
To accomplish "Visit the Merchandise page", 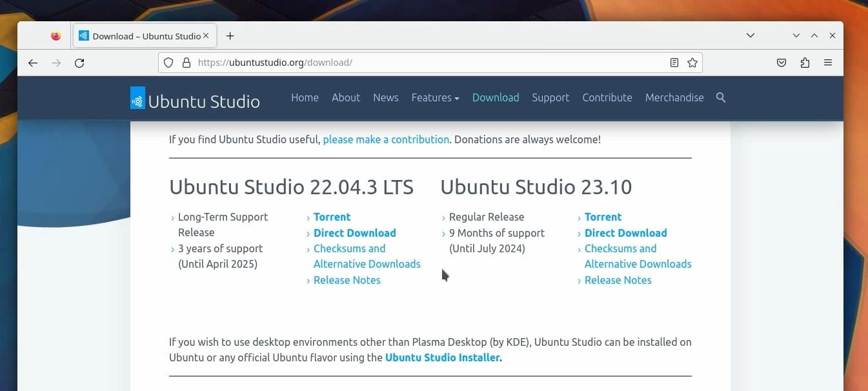I will (x=674, y=97).
